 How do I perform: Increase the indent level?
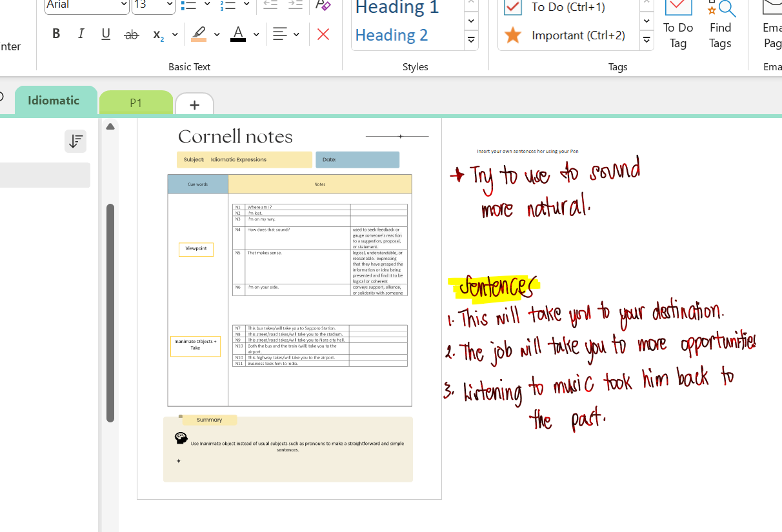pyautogui.click(x=296, y=5)
